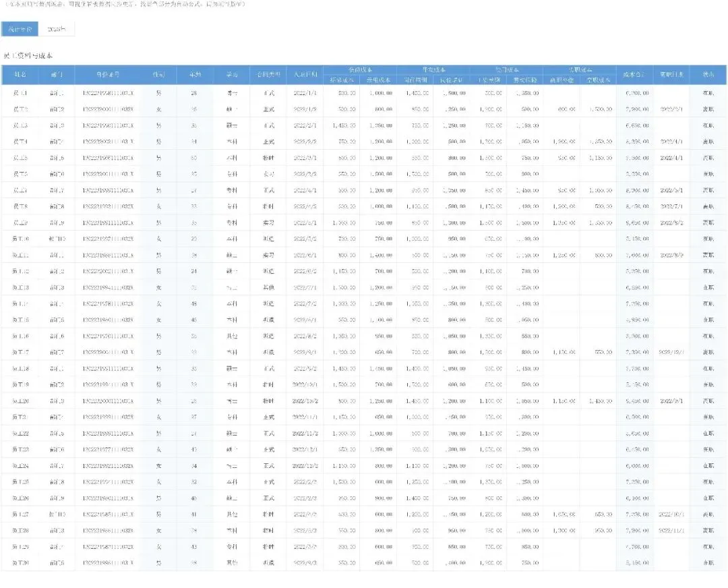The image size is (728, 588).
Task: Click the 合同类型 column header
Action: point(268,74)
